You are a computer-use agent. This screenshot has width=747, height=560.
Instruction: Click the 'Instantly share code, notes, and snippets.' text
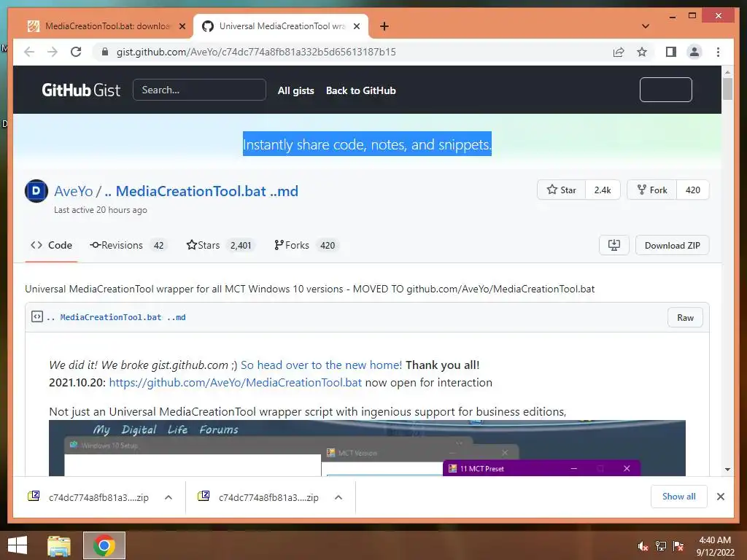click(367, 144)
